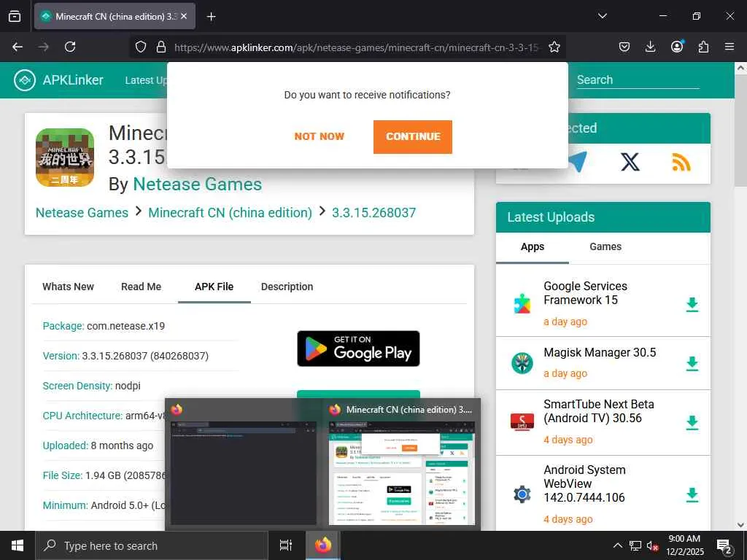Click the Google Services Framework app icon
This screenshot has height=560, width=747.
pos(522,304)
